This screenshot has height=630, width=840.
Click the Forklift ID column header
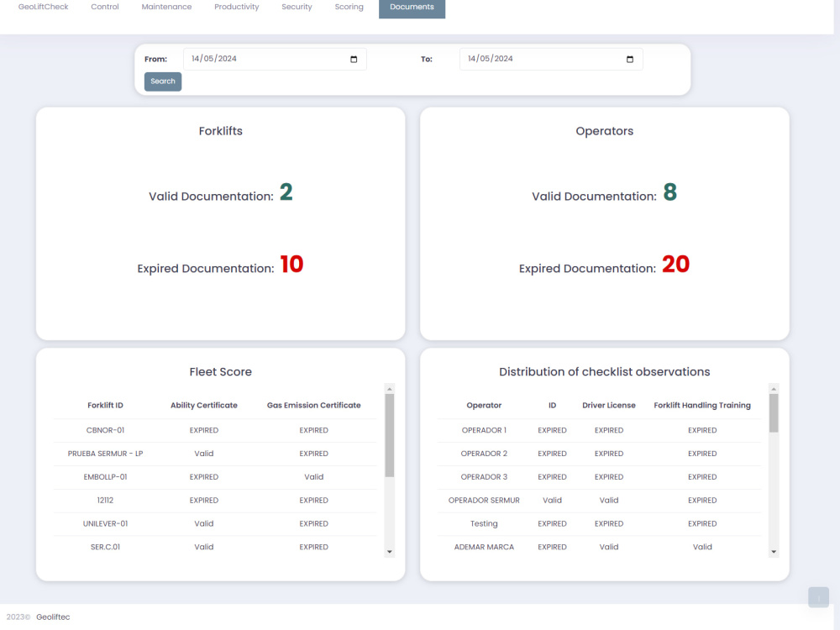pos(105,405)
